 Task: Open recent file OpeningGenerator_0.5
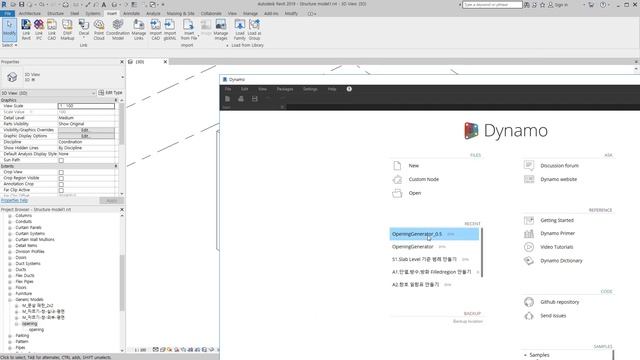tap(434, 234)
